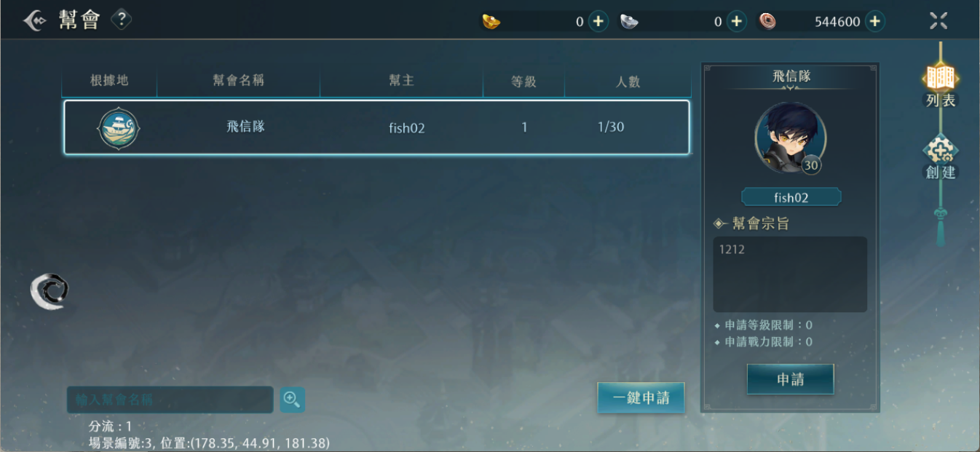980x452 pixels.
Task: Click the fish02 name tag under avatar
Action: (791, 197)
